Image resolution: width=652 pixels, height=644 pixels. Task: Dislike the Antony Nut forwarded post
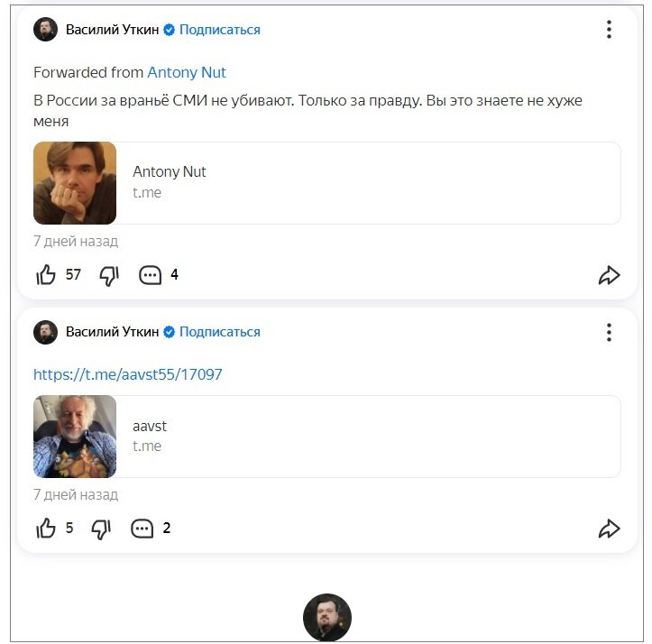point(109,275)
